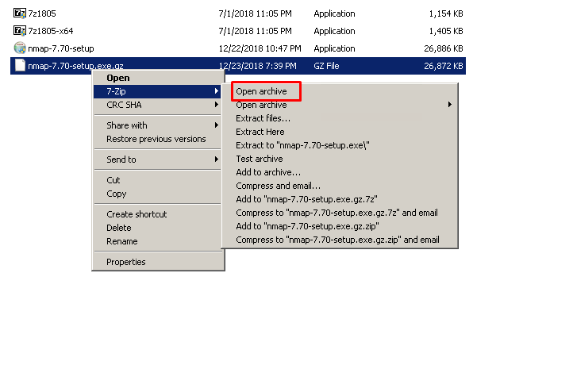Expand the 7-Zip submenu arrow
Image resolution: width=573 pixels, height=392 pixels.
click(217, 91)
